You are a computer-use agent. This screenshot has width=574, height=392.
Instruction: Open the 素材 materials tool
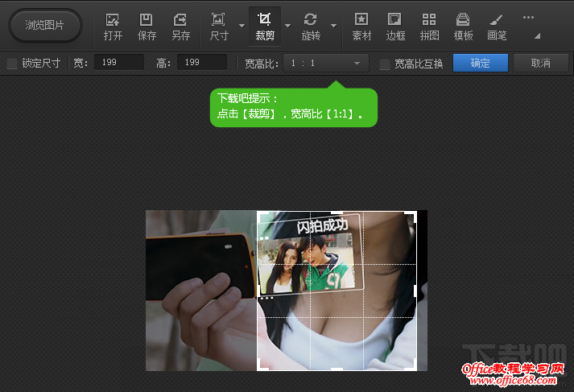361,26
